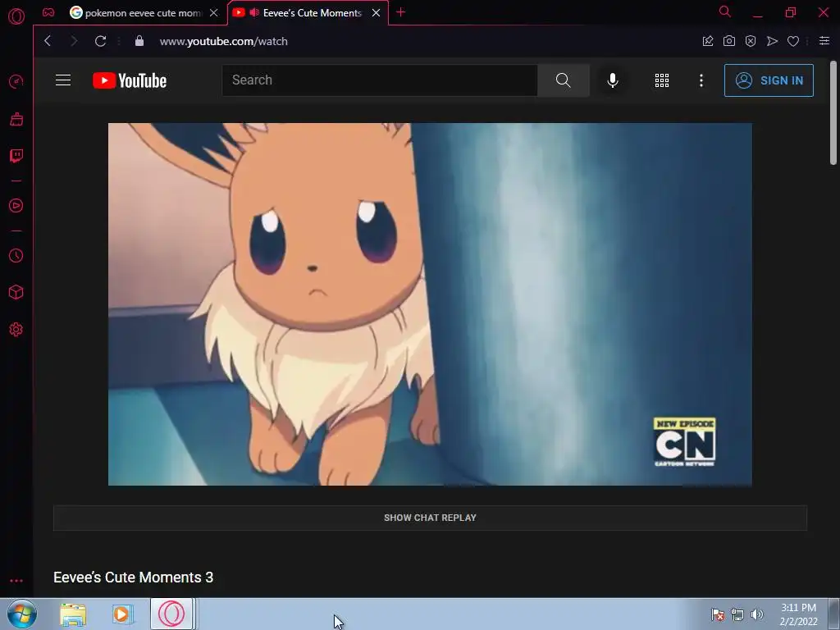Viewport: 840px width, 630px height.
Task: Open GX Control speedometer icon in sidebar
Action: pyautogui.click(x=16, y=81)
